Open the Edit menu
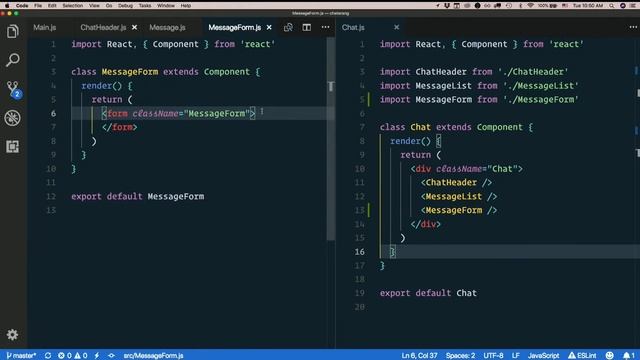The width and height of the screenshot is (640, 360). coord(52,6)
